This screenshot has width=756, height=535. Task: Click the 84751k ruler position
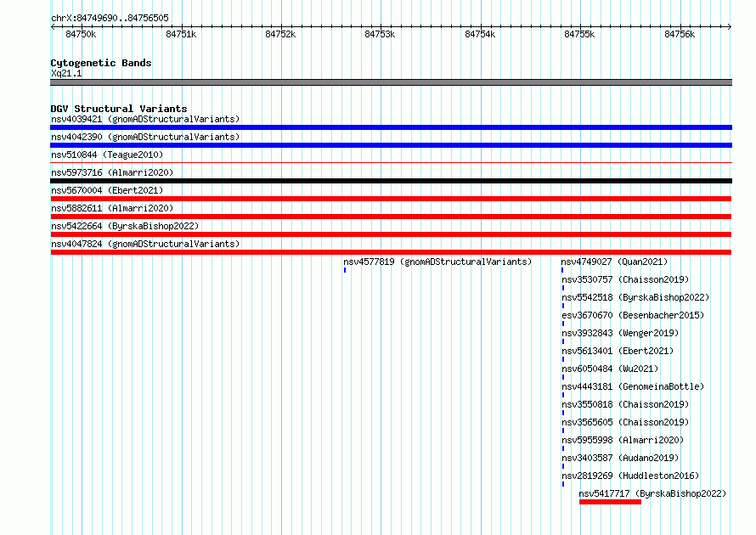[x=181, y=34]
